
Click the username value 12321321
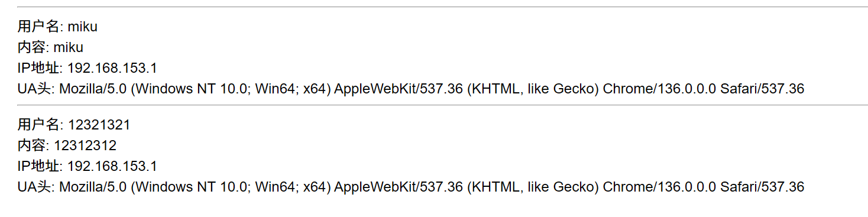click(x=99, y=125)
